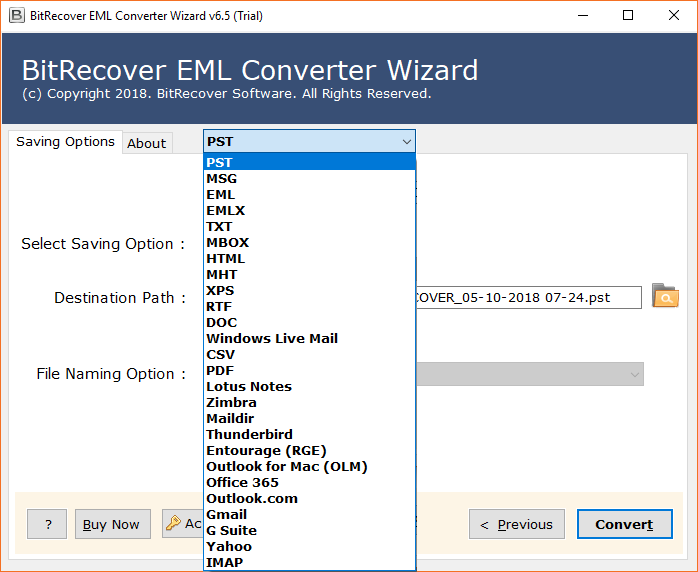Click the folder browse icon for destination path

[665, 296]
